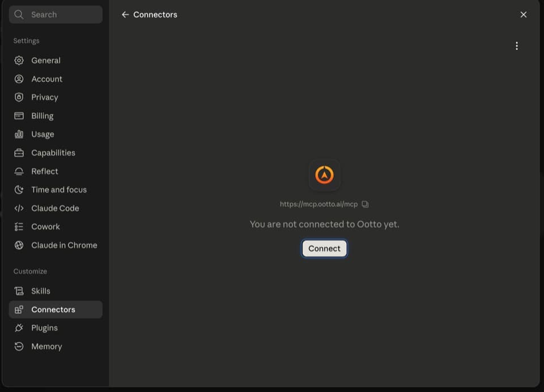The width and height of the screenshot is (544, 392).
Task: View the Usage page
Action: click(x=56, y=134)
